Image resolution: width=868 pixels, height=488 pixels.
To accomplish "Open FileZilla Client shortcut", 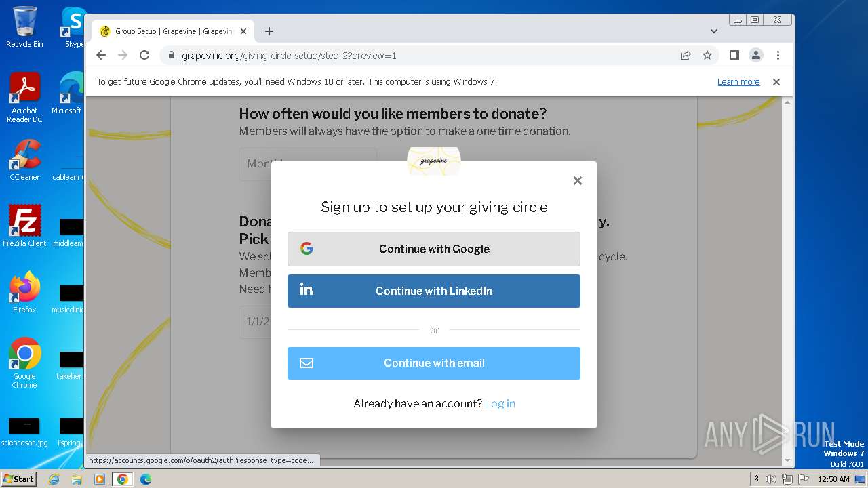I will [24, 226].
